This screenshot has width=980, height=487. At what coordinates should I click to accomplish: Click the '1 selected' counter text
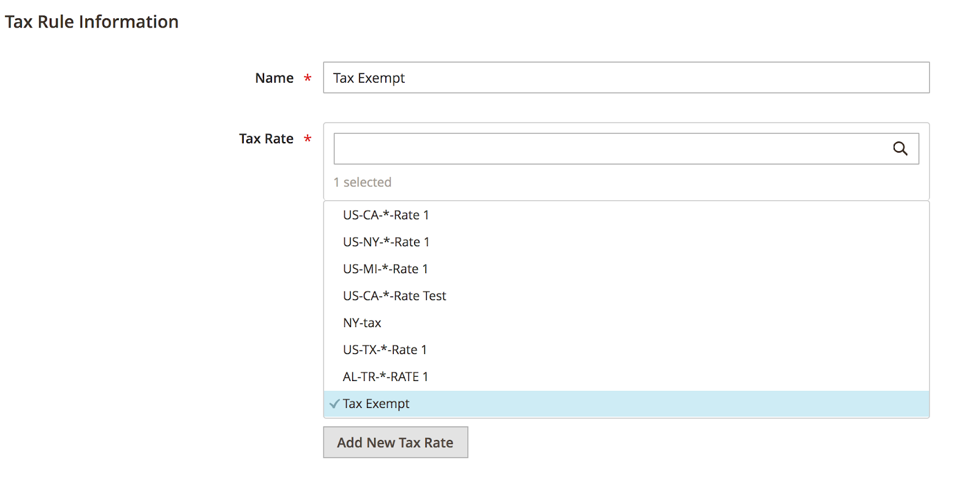coord(363,182)
